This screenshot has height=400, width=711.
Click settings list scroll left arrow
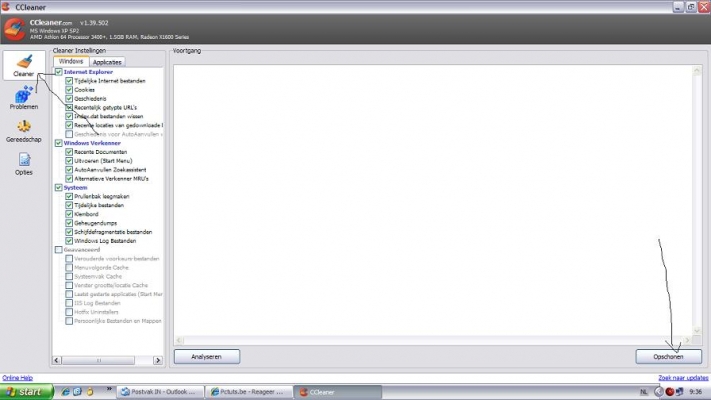pos(57,360)
